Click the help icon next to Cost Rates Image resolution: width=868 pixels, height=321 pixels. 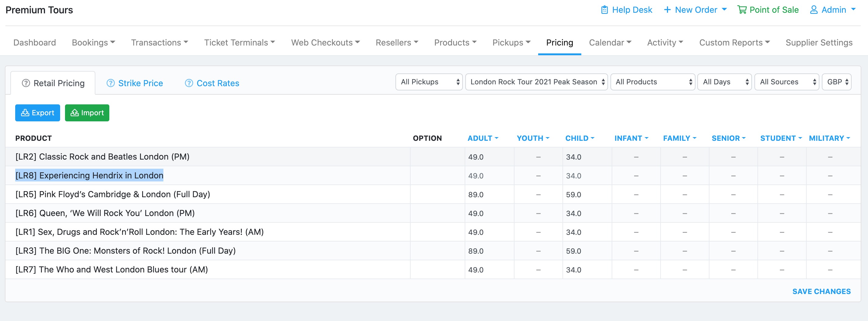189,83
